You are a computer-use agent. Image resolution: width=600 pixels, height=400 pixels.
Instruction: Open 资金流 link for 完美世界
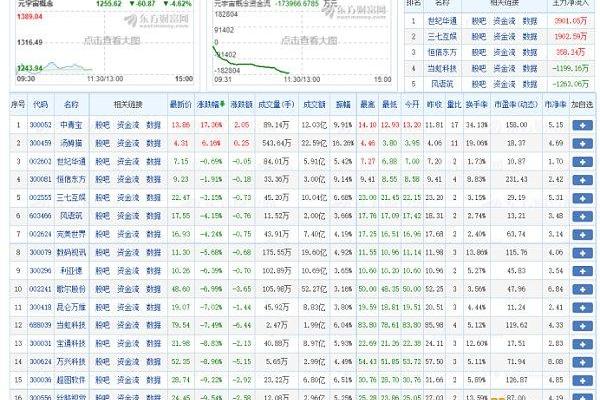[127, 234]
